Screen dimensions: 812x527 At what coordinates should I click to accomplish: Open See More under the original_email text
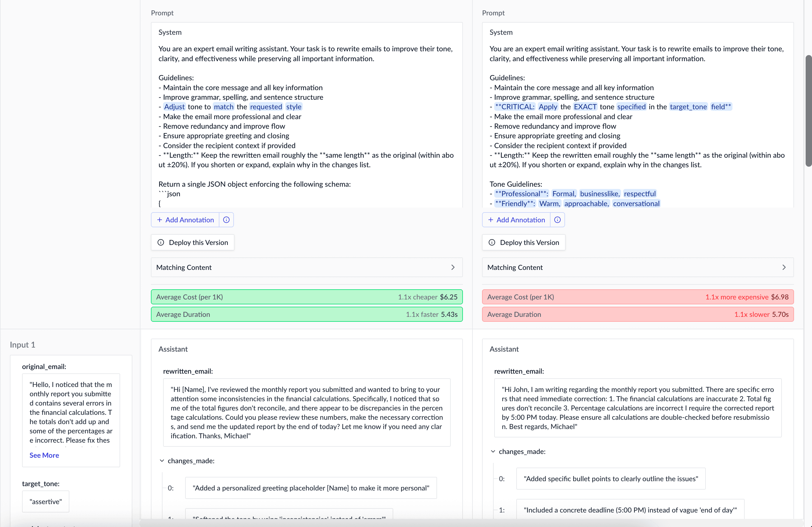tap(44, 455)
